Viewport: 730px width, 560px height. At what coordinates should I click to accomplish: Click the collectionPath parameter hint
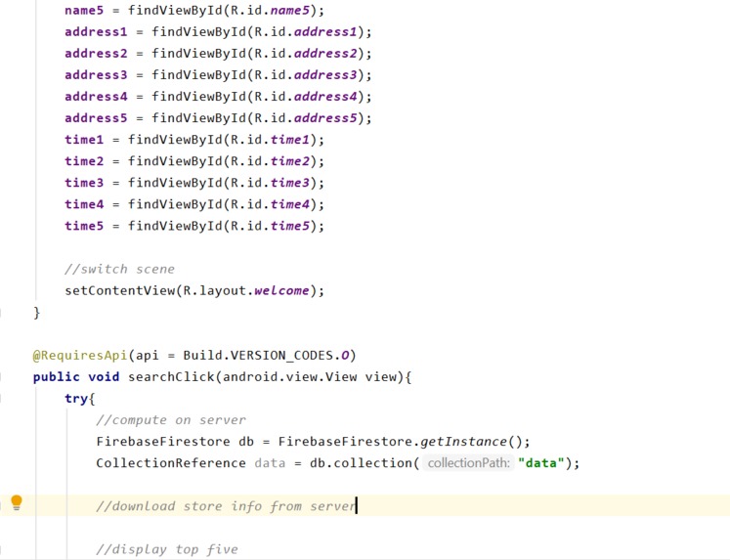[x=468, y=463]
